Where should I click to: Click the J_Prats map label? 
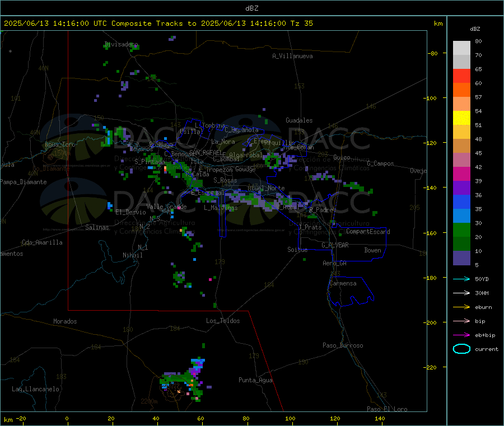click(x=310, y=227)
